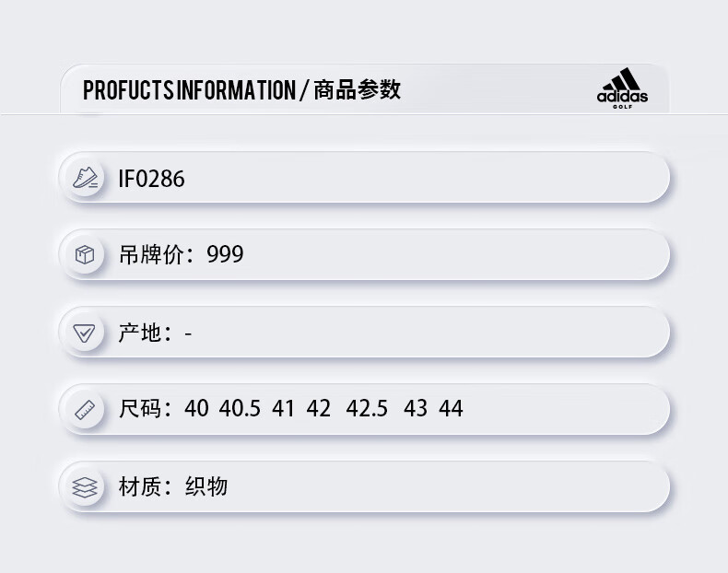Choose size 40.5
Screen dimensions: 728x573
(240, 409)
